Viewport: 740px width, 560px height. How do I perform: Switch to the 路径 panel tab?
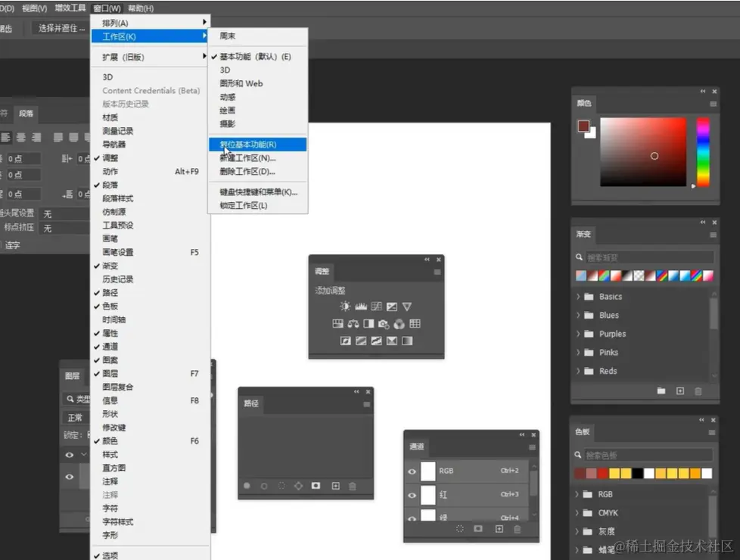tap(250, 403)
